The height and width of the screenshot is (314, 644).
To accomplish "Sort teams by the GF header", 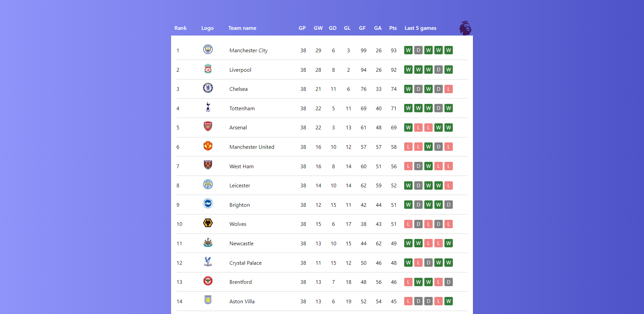I will coord(362,28).
